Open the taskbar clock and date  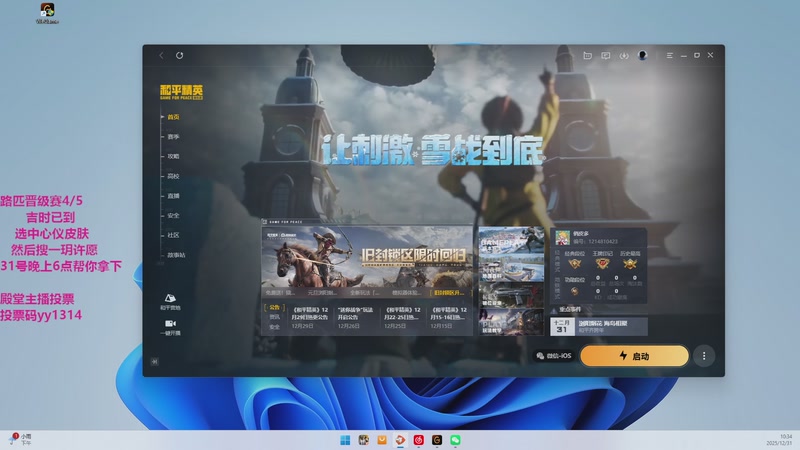click(779, 440)
